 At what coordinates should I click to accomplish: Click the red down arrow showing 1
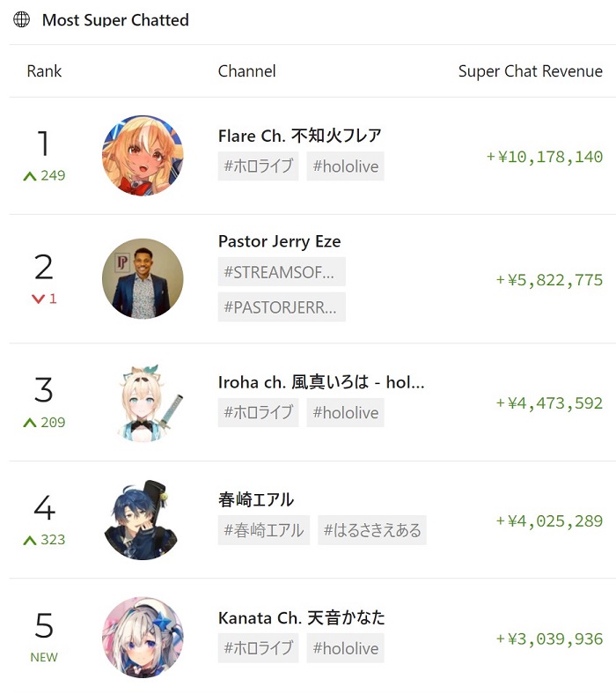38,299
